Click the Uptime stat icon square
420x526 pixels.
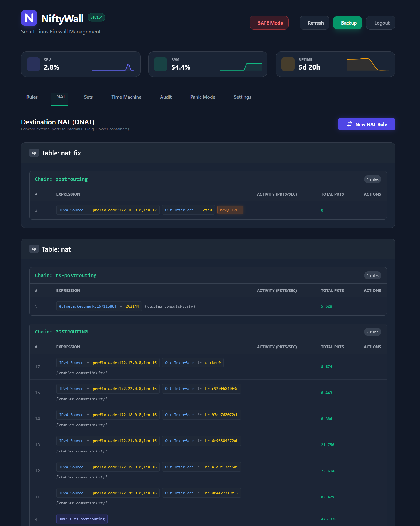tap(288, 64)
